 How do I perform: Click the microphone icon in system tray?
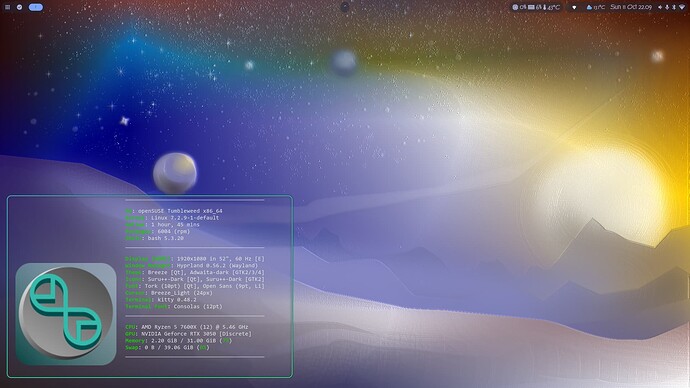point(667,7)
